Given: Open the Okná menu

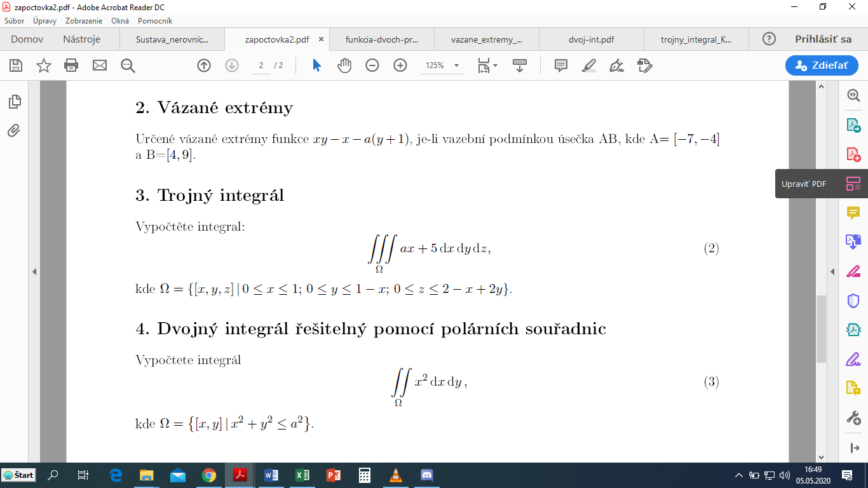Looking at the screenshot, I should (x=120, y=21).
